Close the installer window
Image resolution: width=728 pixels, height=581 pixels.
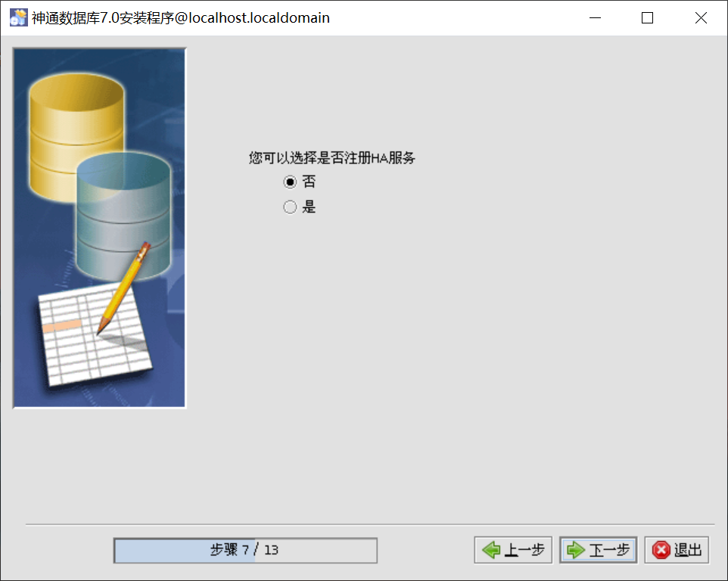(701, 18)
